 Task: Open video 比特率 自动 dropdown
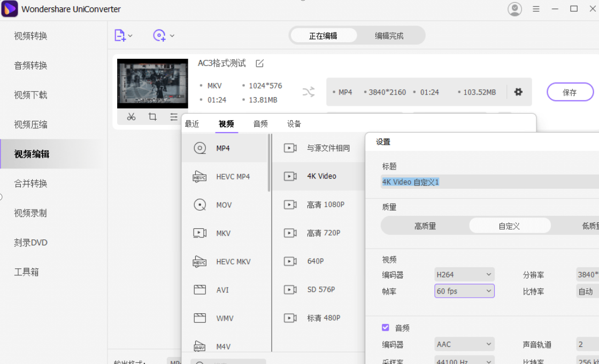pos(588,291)
